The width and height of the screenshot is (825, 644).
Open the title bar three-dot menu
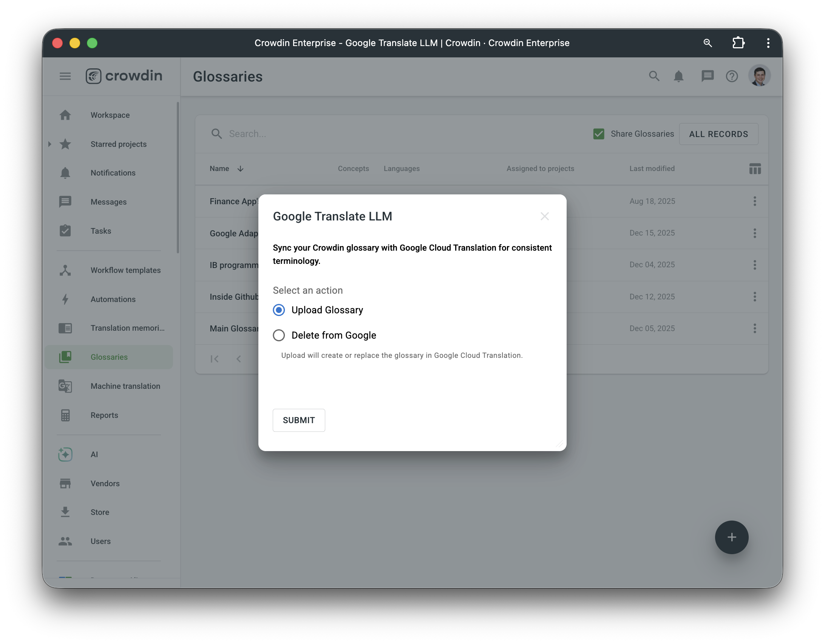768,43
